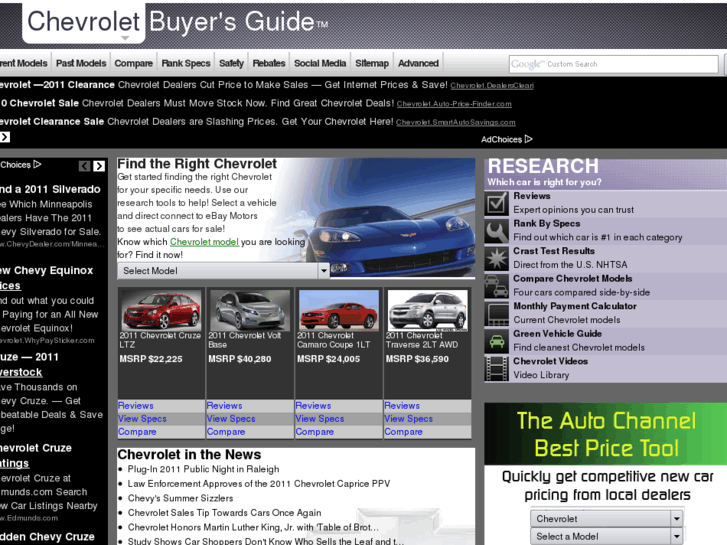Open View Specs for the Volt Base
Image resolution: width=727 pixels, height=545 pixels.
coord(231,419)
